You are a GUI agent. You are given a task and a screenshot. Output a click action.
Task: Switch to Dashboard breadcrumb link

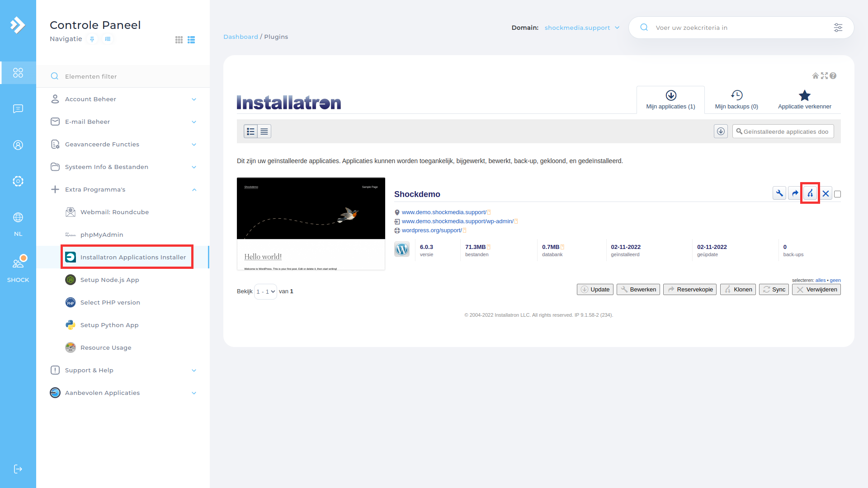pyautogui.click(x=241, y=37)
